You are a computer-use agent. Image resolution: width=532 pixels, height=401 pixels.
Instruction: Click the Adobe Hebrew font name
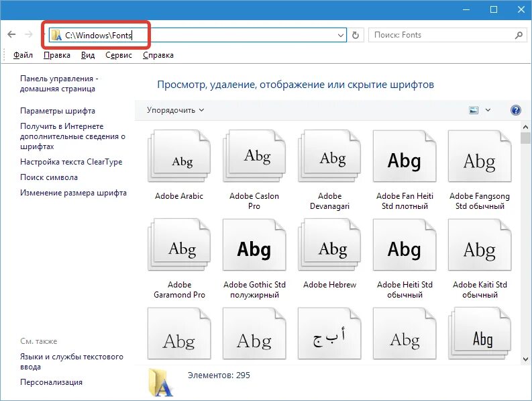click(x=329, y=284)
